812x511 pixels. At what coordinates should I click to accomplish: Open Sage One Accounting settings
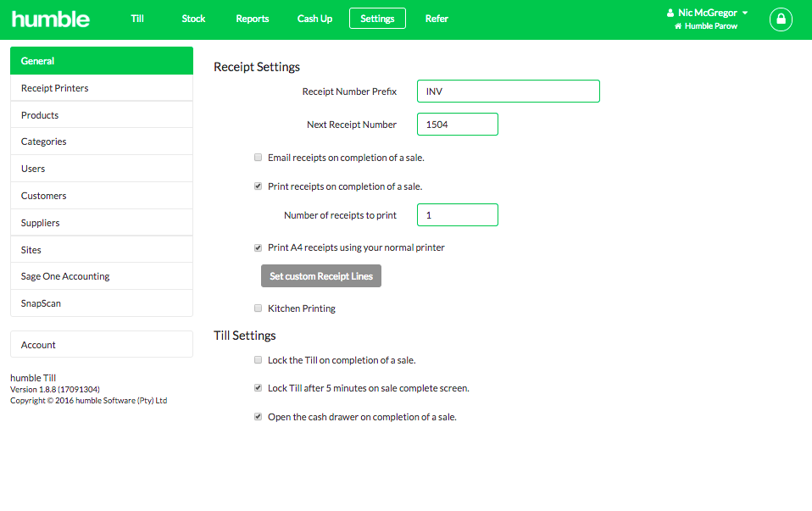click(102, 276)
